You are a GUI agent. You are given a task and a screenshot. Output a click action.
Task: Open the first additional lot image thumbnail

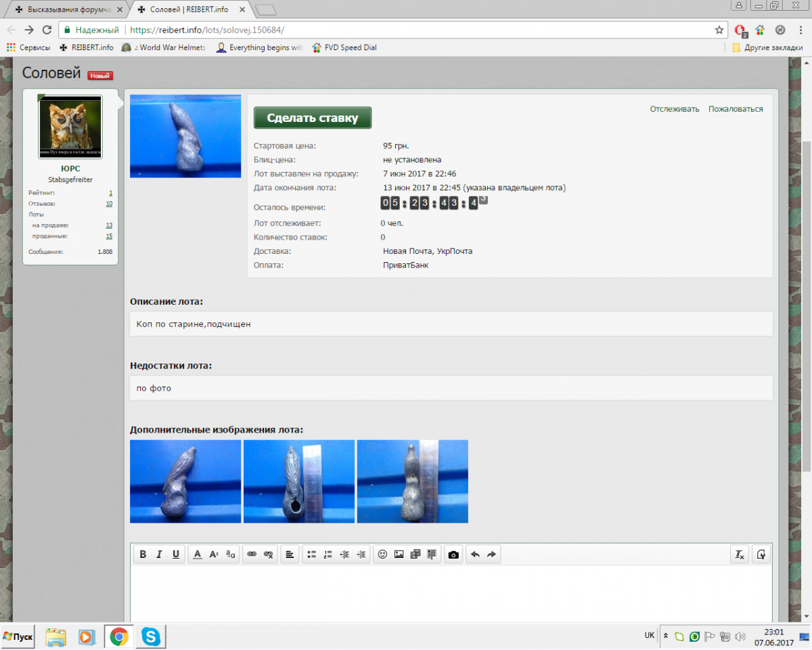tap(185, 481)
